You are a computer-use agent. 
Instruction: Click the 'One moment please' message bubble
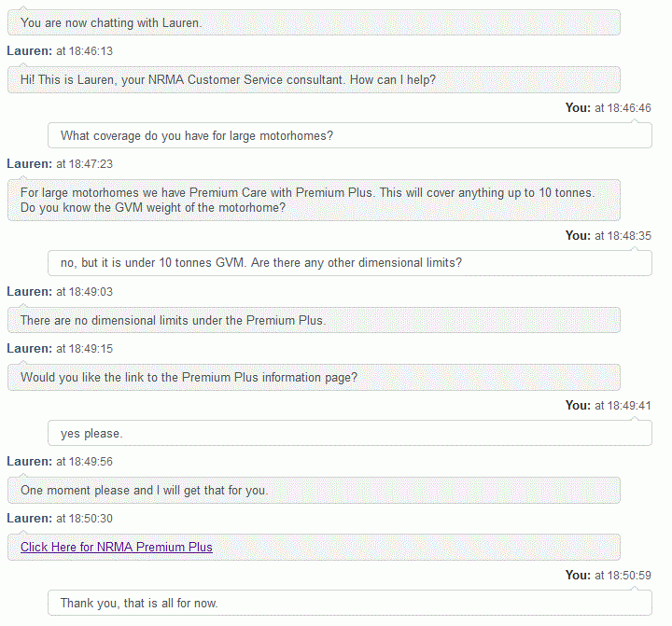pos(314,491)
